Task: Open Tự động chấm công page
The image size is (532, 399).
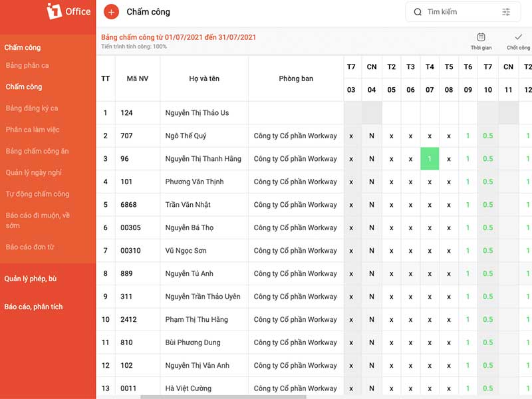Action: pos(37,194)
